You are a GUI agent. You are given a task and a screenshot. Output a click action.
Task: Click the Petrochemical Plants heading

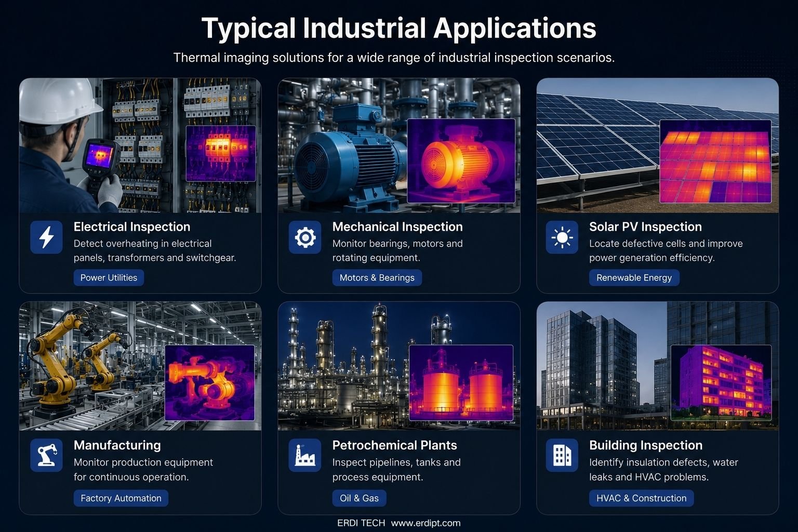click(x=395, y=445)
